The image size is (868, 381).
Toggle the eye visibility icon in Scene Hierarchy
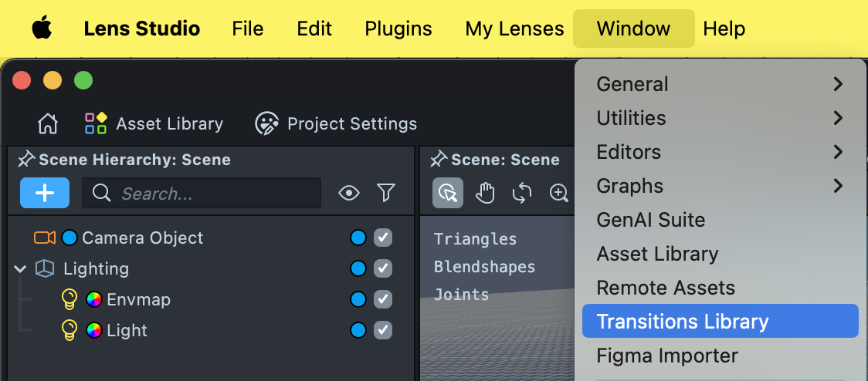click(349, 193)
